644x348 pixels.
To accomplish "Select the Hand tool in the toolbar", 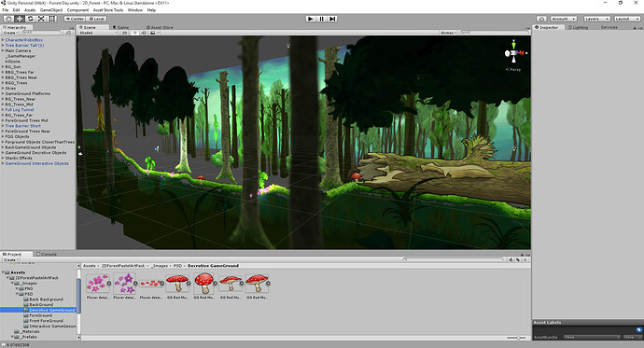I will 8,19.
